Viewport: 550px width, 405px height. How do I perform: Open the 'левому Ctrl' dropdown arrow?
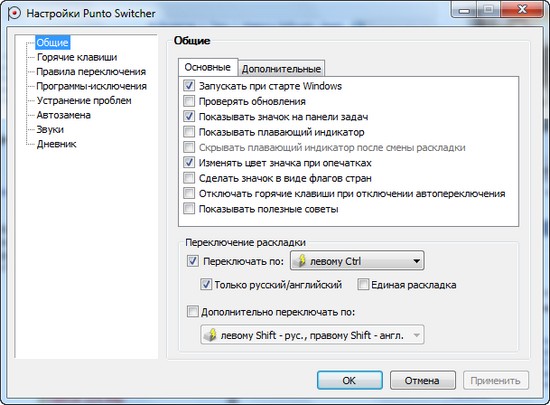coord(416,261)
